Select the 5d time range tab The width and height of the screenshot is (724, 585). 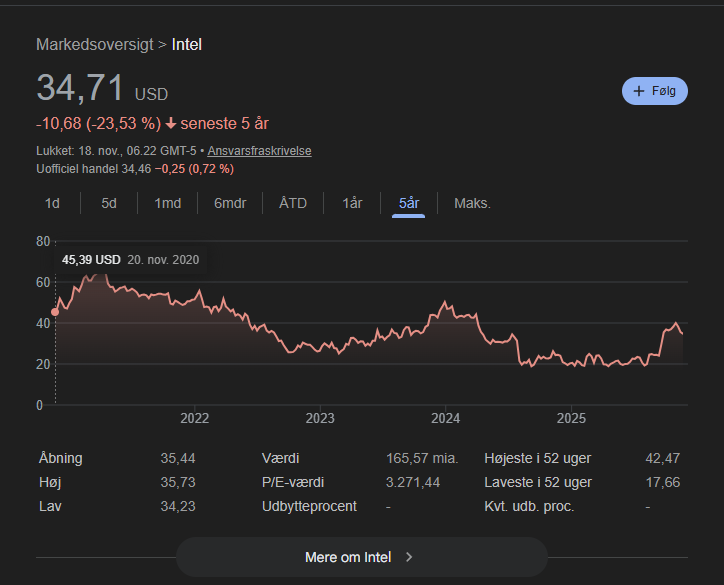[109, 203]
